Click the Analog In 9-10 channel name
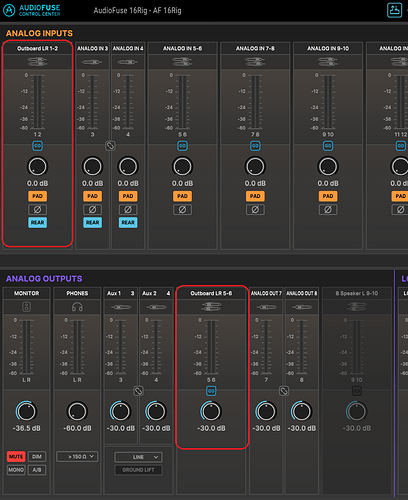This screenshot has width=408, height=500. point(328,48)
